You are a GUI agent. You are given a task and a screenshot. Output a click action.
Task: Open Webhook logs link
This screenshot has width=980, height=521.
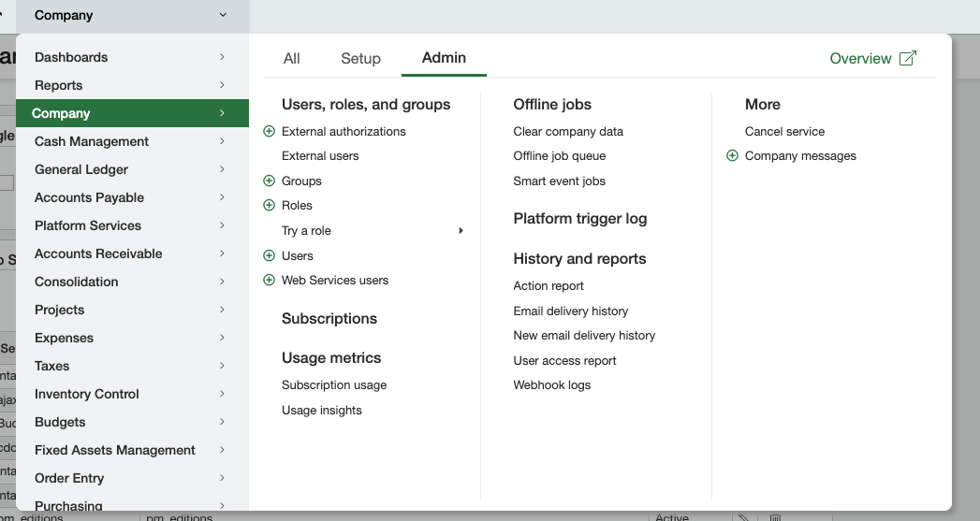(552, 384)
